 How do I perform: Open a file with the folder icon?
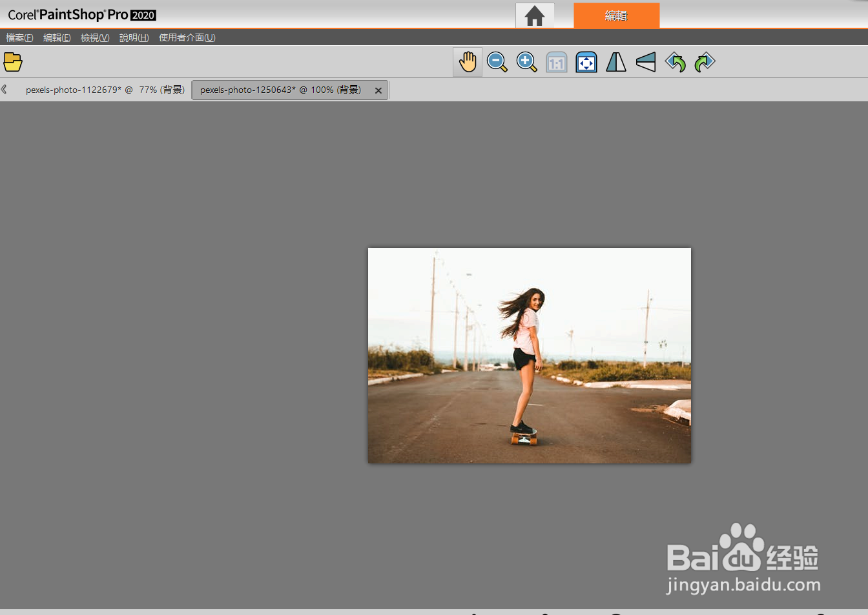coord(13,62)
